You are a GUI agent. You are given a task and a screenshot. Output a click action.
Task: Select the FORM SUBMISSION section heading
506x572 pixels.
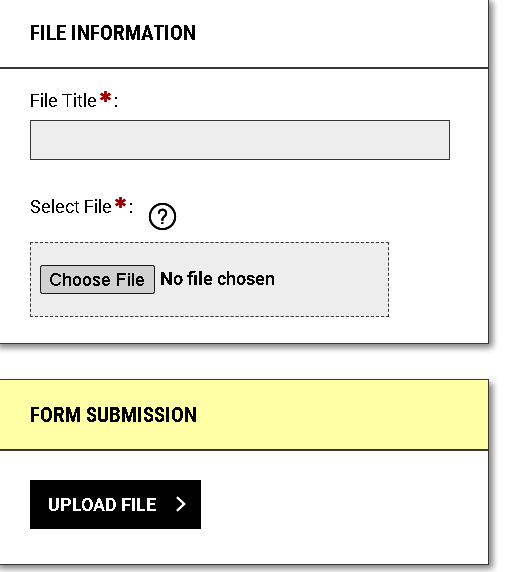[113, 415]
